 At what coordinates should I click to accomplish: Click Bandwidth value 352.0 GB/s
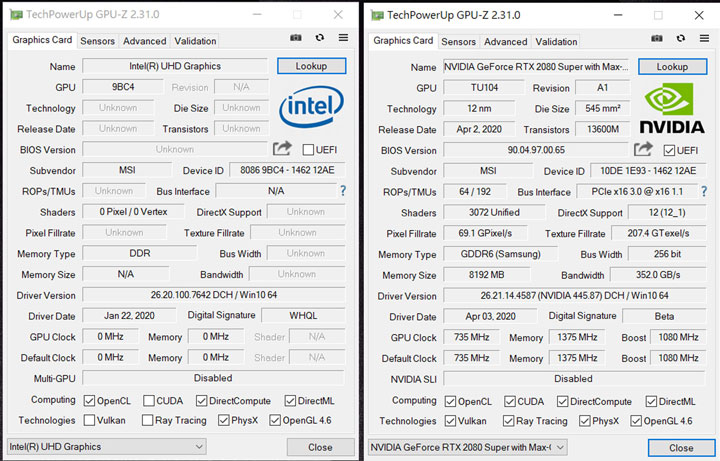[x=658, y=275]
